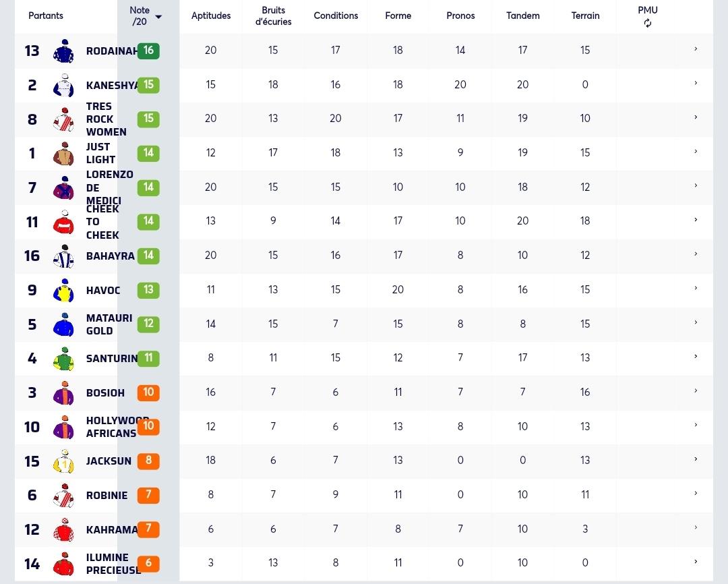The width and height of the screenshot is (728, 584).
Task: Open the Hollywood Africans horse name
Action: (x=117, y=427)
